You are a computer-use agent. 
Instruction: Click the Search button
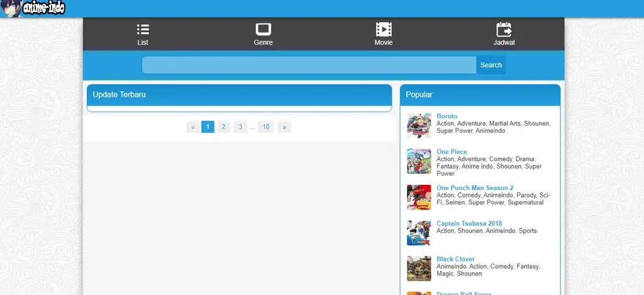[491, 65]
